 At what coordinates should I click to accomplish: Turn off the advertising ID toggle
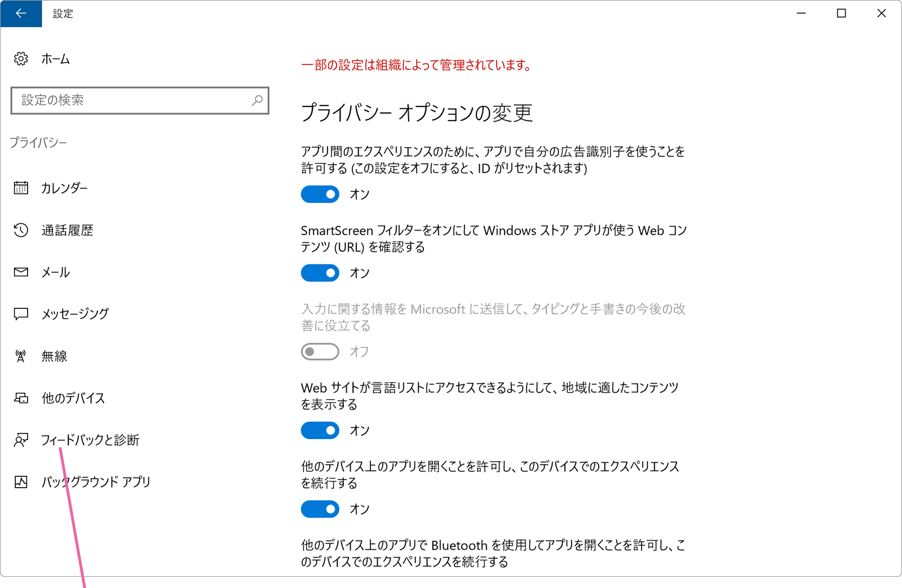point(320,194)
